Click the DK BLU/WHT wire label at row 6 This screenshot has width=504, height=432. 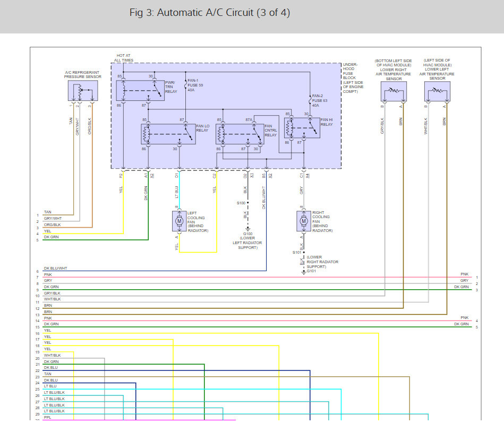[x=55, y=269]
